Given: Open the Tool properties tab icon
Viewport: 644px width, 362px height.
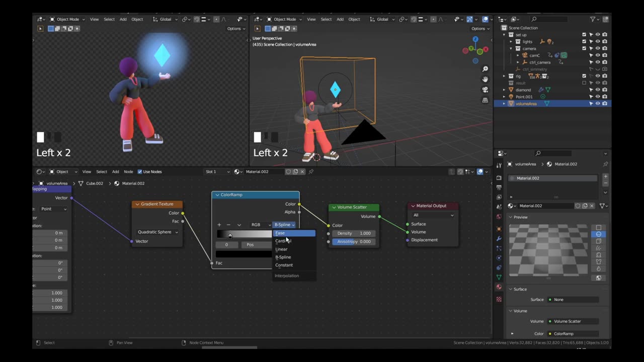Looking at the screenshot, I should coord(499,165).
